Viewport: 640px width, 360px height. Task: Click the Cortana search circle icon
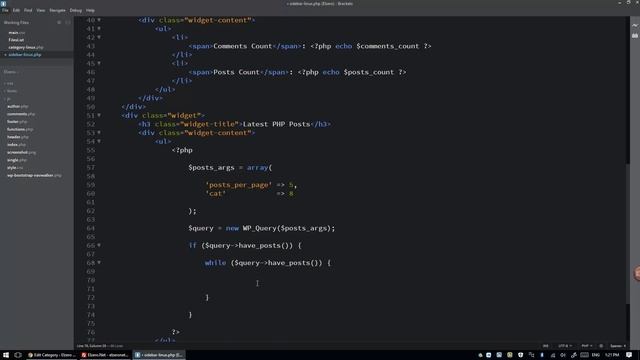[x=18, y=355]
